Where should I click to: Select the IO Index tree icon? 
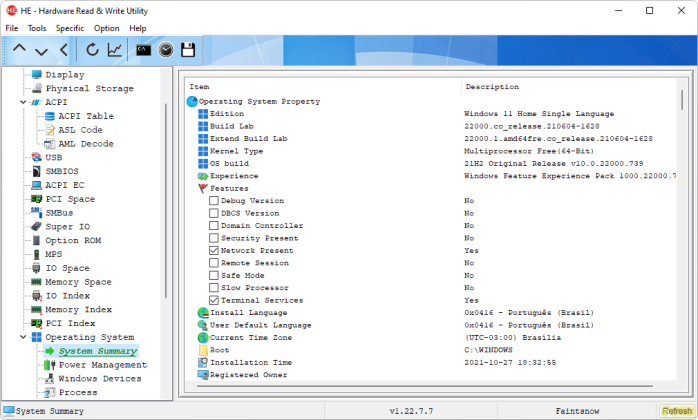(x=37, y=296)
